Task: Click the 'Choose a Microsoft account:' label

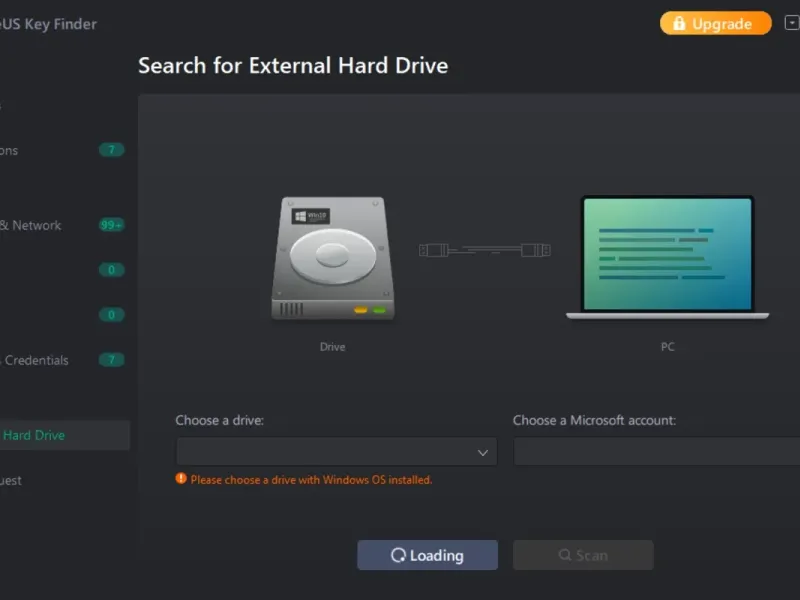Action: pyautogui.click(x=594, y=420)
